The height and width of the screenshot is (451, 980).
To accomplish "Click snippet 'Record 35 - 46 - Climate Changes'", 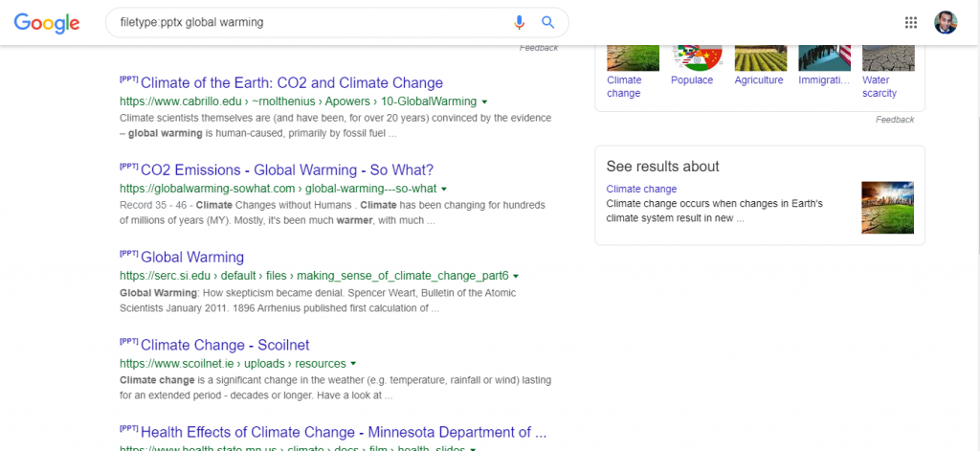I will click(x=332, y=213).
